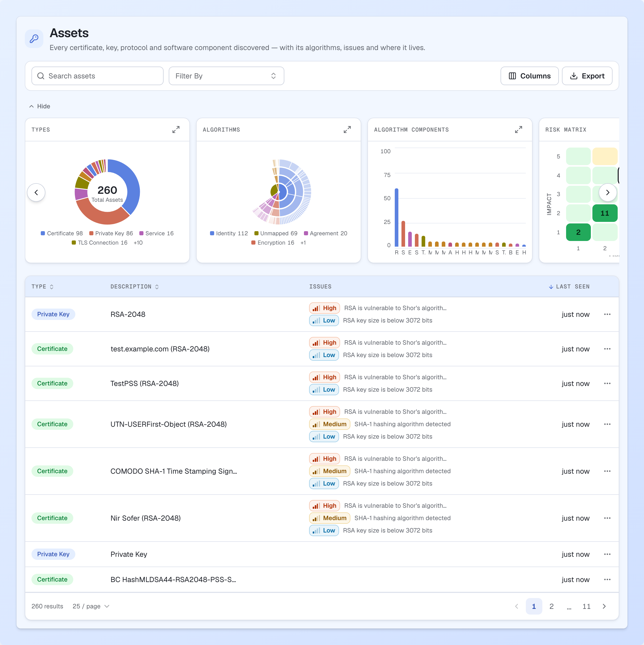
Task: Open row actions for RSA-2048 private key
Action: pos(607,314)
